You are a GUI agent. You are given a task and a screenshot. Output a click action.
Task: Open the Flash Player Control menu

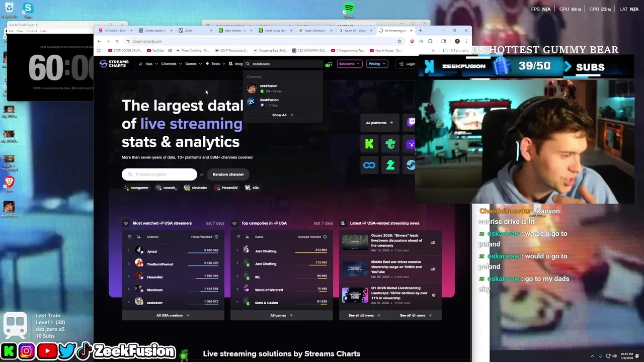31,31
